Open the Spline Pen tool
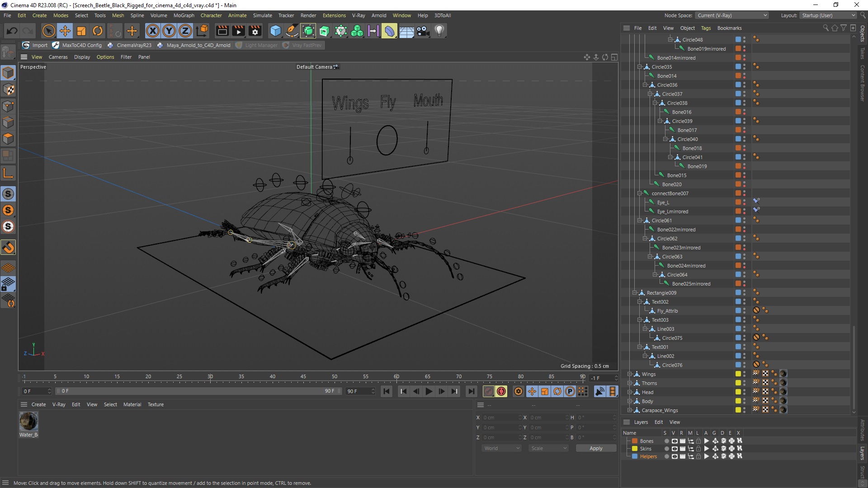868x488 pixels. [x=292, y=31]
